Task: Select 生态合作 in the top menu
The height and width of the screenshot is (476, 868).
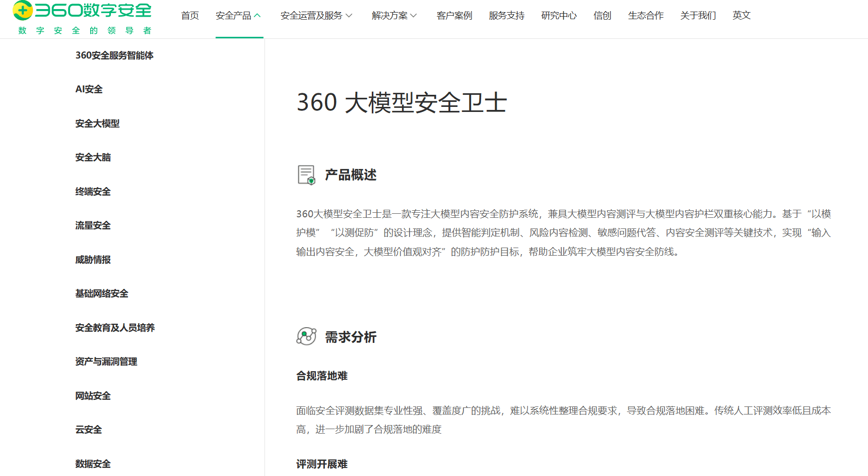Action: pyautogui.click(x=646, y=16)
